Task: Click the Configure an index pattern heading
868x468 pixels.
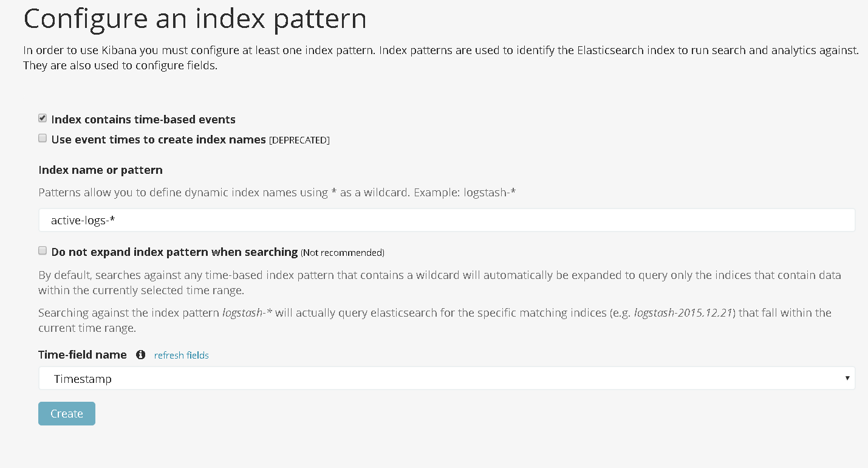Action: [x=194, y=19]
